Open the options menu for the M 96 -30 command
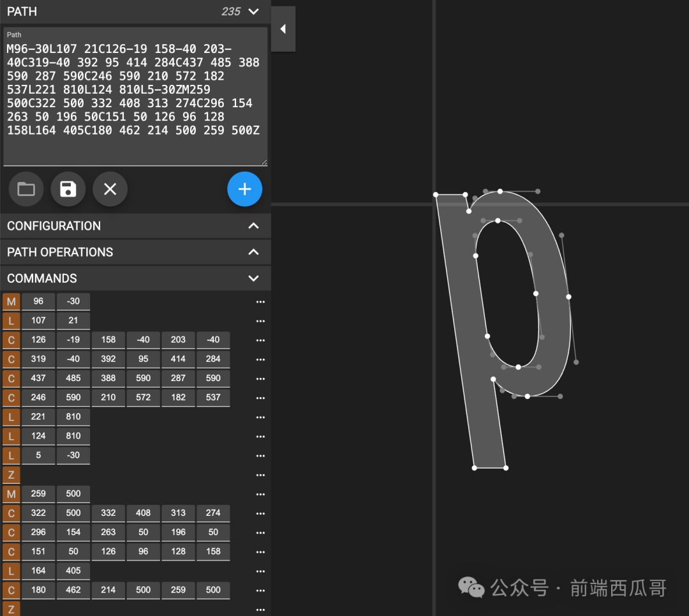This screenshot has height=616, width=689. pos(260,301)
